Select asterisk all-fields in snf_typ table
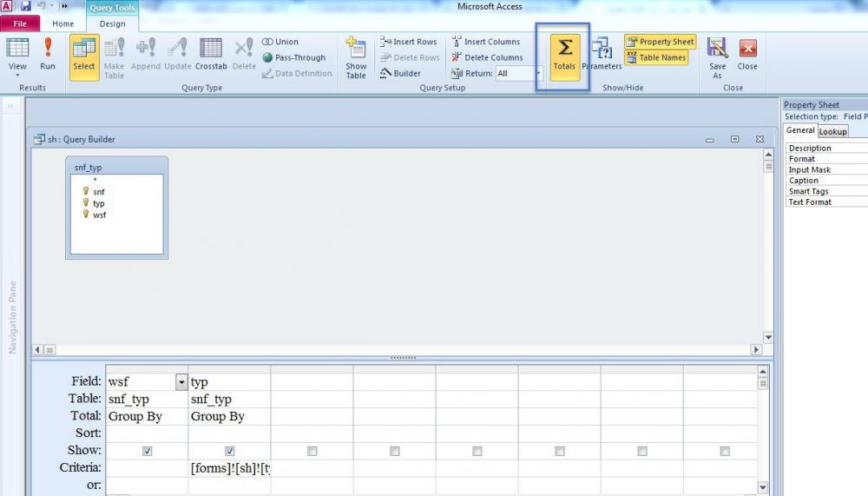The image size is (868, 496). (x=95, y=180)
